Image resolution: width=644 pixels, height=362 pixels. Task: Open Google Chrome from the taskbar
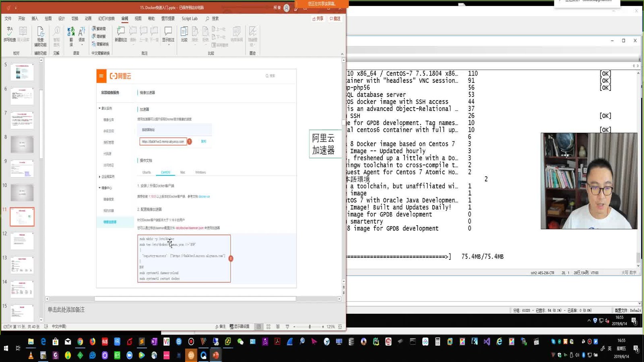coord(80,342)
